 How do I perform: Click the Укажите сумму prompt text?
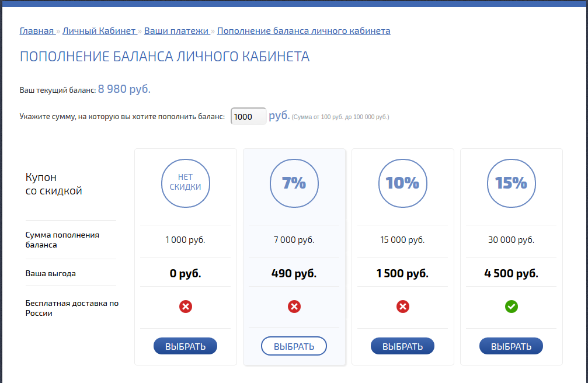[x=122, y=117]
